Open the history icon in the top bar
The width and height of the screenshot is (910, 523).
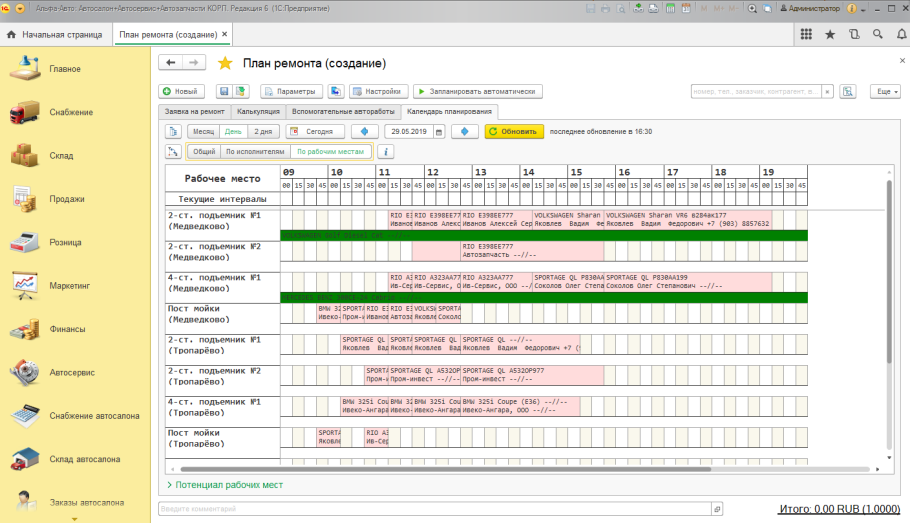853,34
